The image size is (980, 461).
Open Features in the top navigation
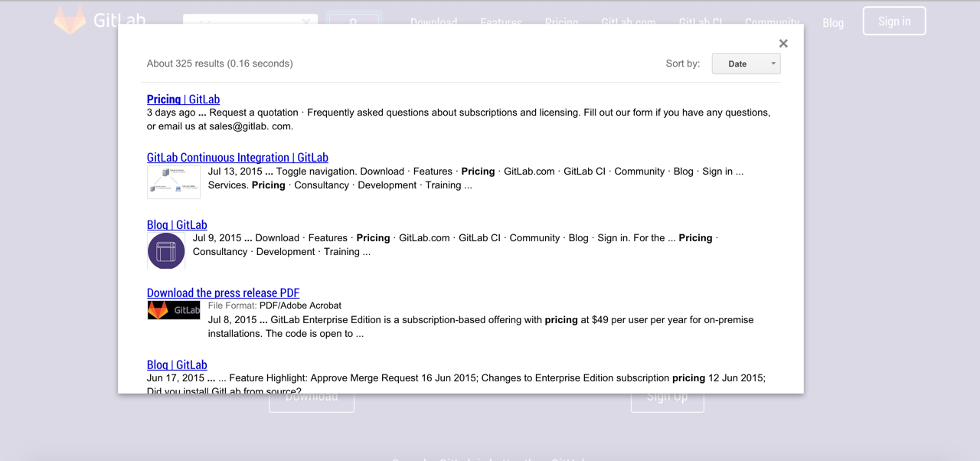[x=501, y=21]
